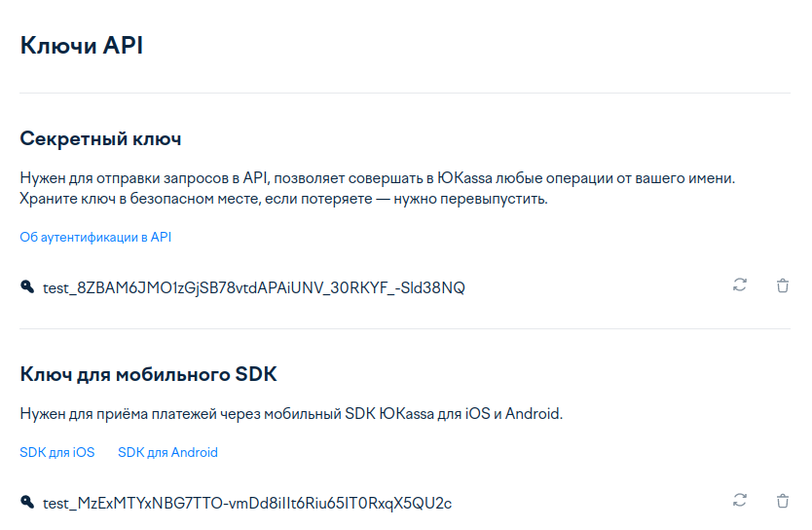Click the key icon beside mobile SDK key

(27, 502)
